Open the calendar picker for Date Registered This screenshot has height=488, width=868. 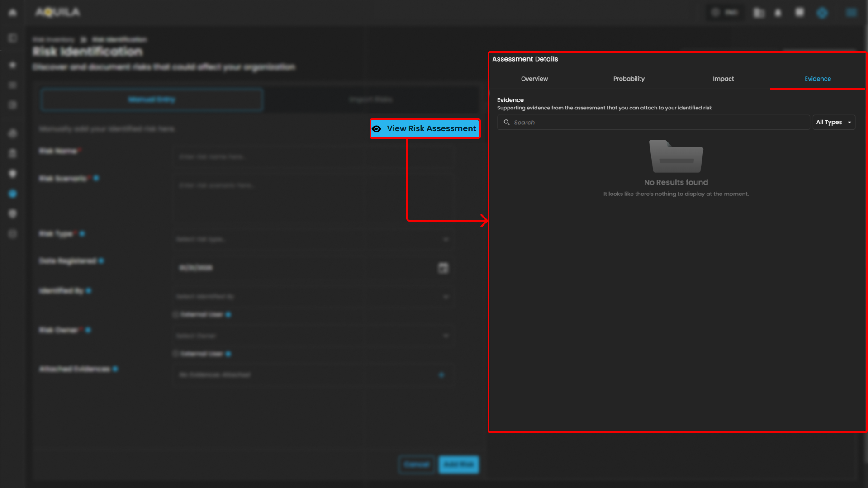pos(443,268)
